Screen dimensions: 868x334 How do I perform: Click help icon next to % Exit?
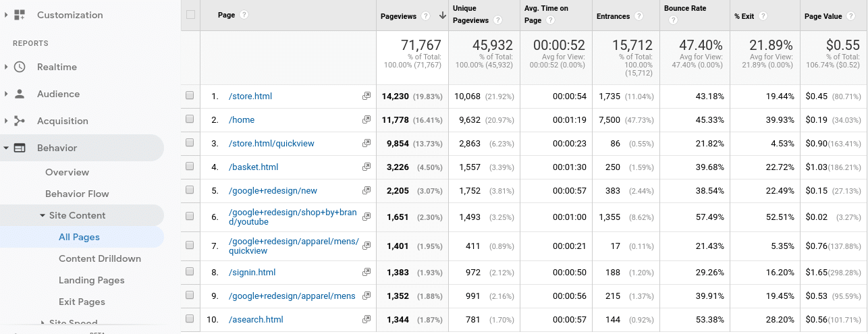(763, 16)
